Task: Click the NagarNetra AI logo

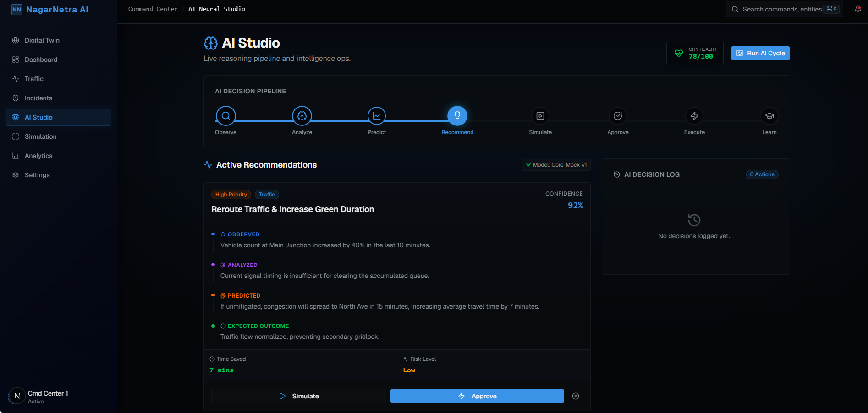Action: (x=50, y=10)
